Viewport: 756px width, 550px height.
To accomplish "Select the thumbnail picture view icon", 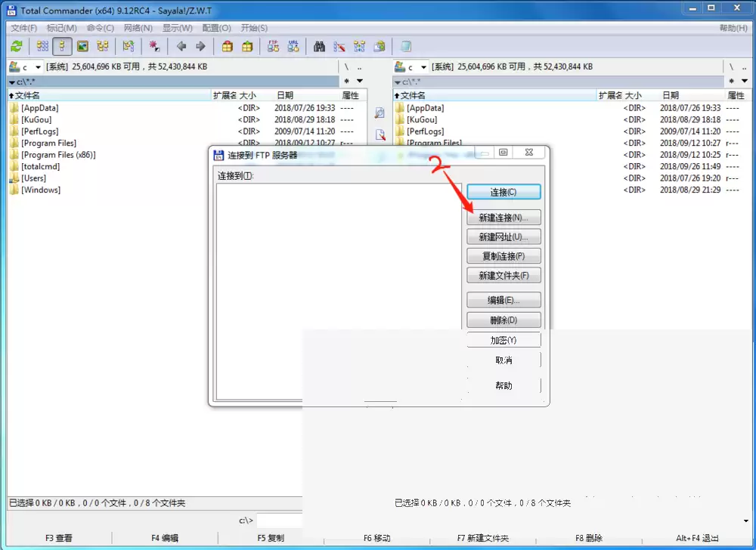I will point(83,46).
